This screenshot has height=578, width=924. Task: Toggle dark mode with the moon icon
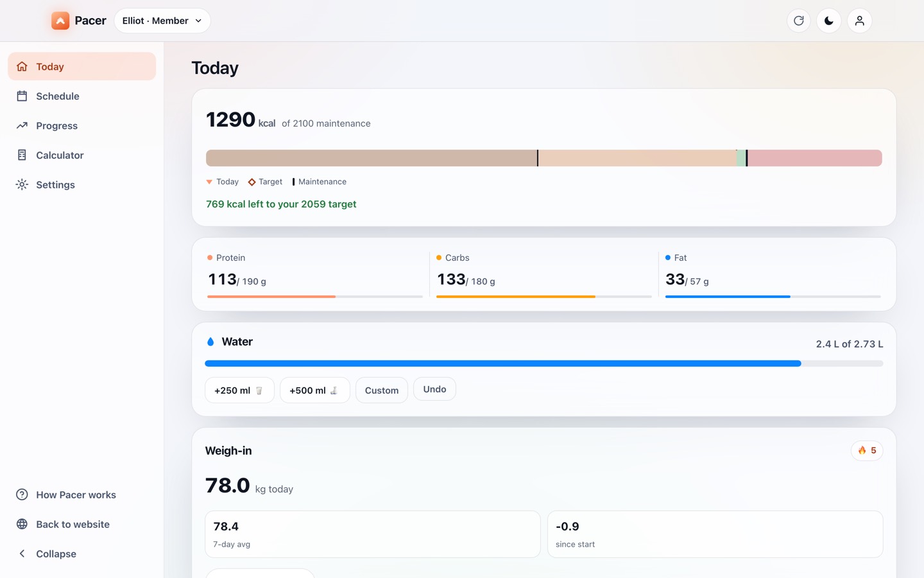click(x=829, y=21)
